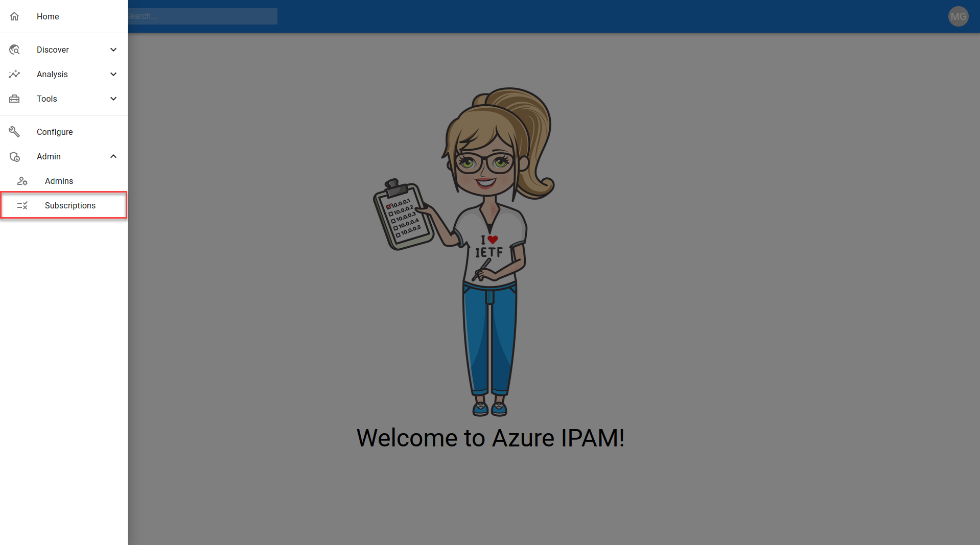Image resolution: width=980 pixels, height=545 pixels.
Task: Open the Tools menu label
Action: [47, 99]
